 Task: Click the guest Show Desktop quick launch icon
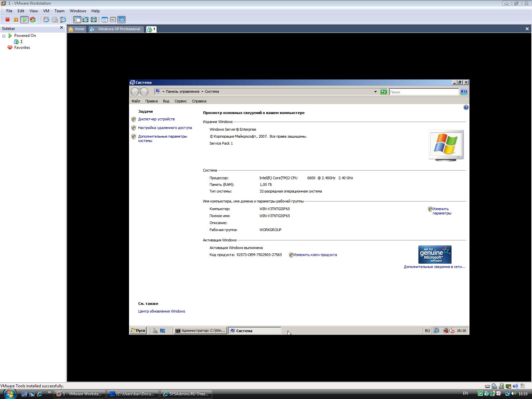coord(163,331)
